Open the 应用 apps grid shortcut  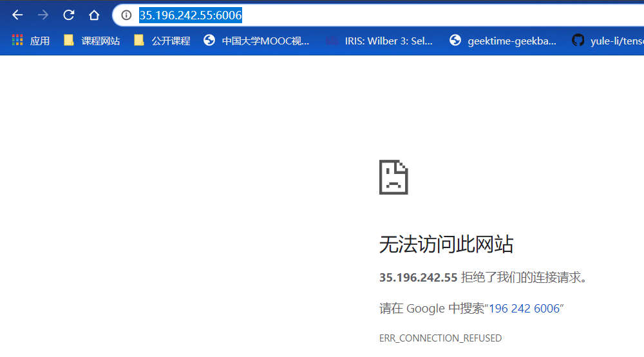[31, 41]
